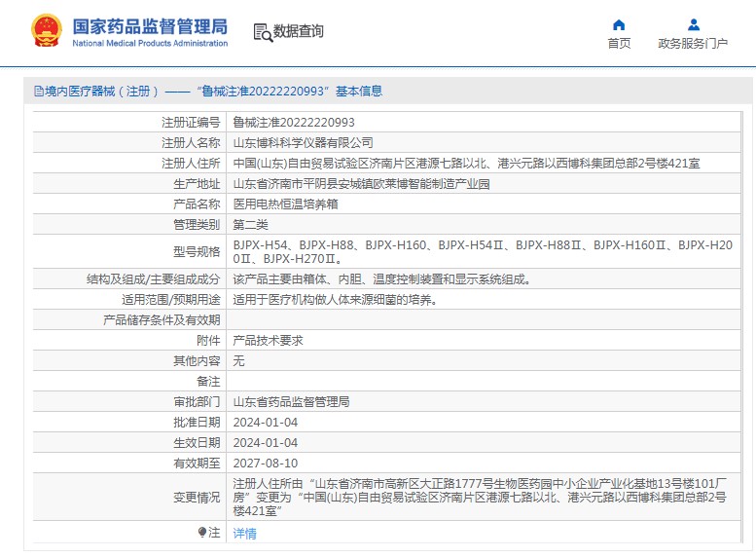This screenshot has height=557, width=756.
Task: Select registration number 鲁械注准20222220993 value
Action: [294, 123]
